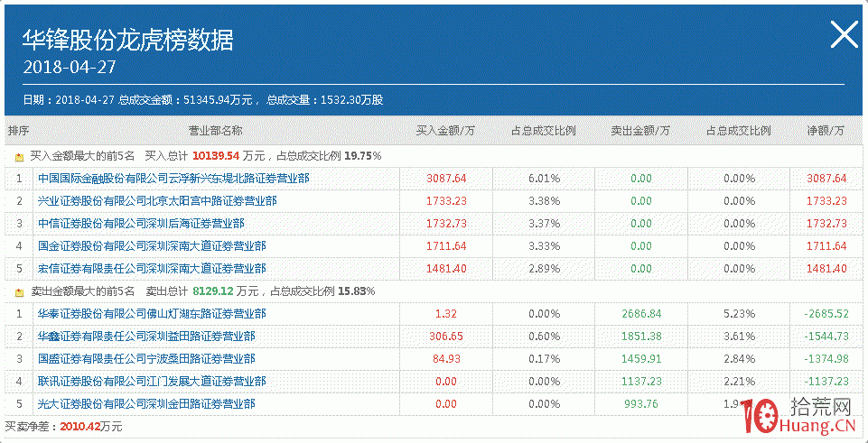Screen dimensions: 868x443
Task: Click the icon beside 买入金额最大的前5名
Action: pos(19,157)
